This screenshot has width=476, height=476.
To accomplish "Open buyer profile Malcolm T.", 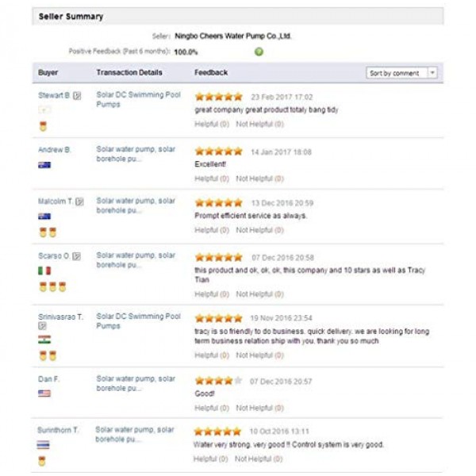I will [56, 202].
